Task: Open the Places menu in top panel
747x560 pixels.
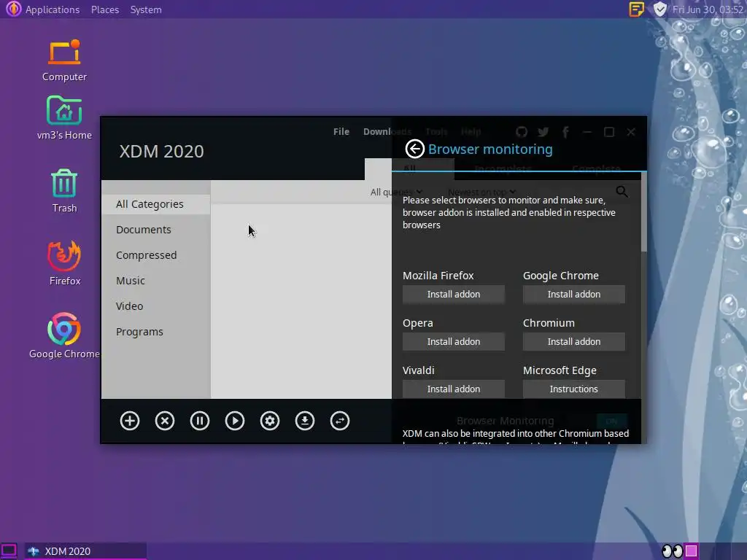Action: 105,9
